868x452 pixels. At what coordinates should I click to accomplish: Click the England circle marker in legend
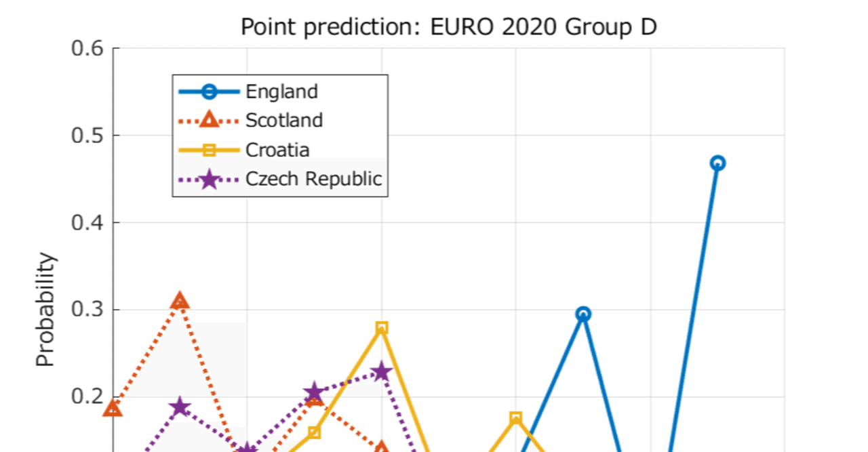(x=209, y=91)
